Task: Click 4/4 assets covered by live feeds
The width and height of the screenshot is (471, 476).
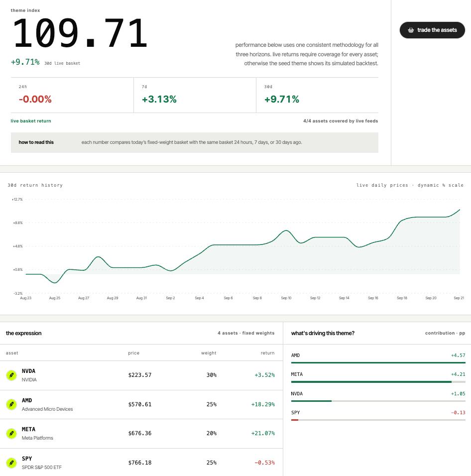Action: pyautogui.click(x=341, y=121)
